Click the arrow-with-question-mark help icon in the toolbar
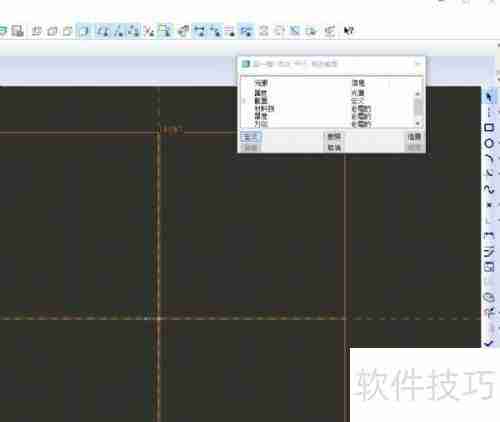Image resolution: width=500 pixels, height=422 pixels. (349, 31)
